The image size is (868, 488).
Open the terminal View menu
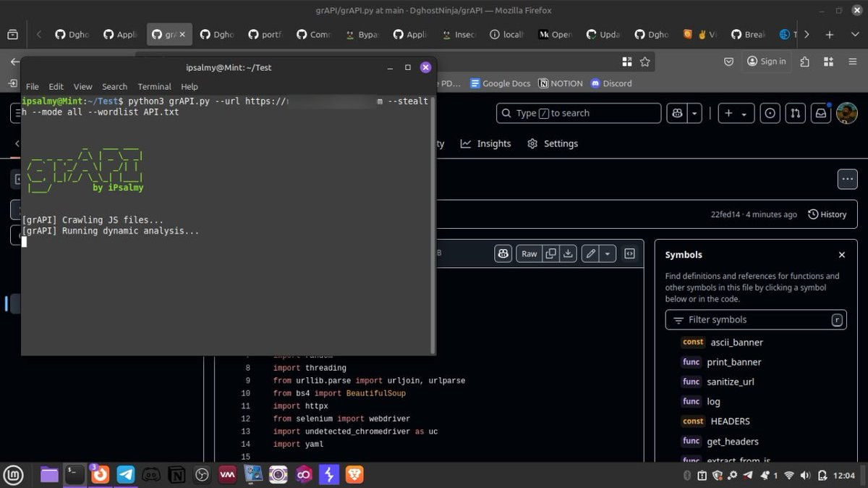tap(83, 86)
